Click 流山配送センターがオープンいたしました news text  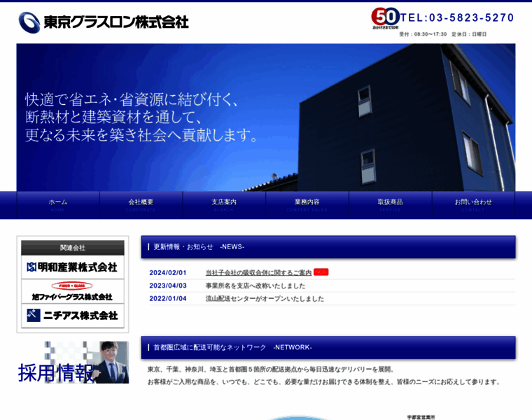click(265, 298)
